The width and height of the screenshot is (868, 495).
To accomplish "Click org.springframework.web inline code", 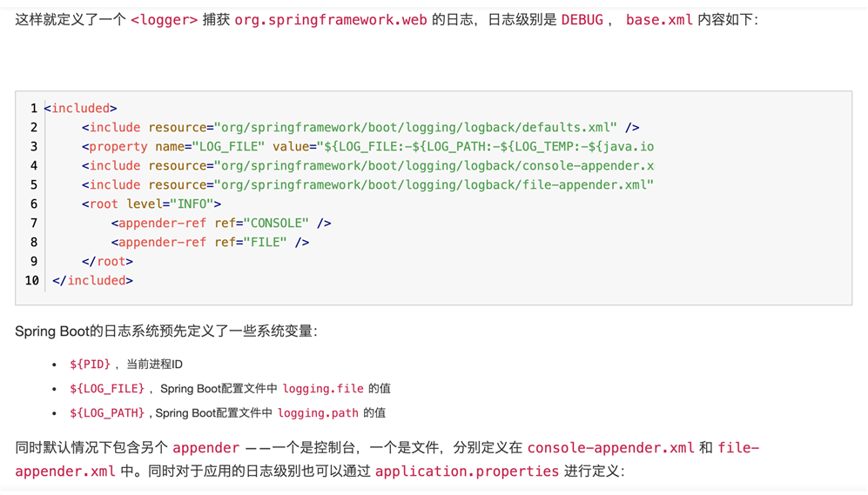I will [331, 20].
